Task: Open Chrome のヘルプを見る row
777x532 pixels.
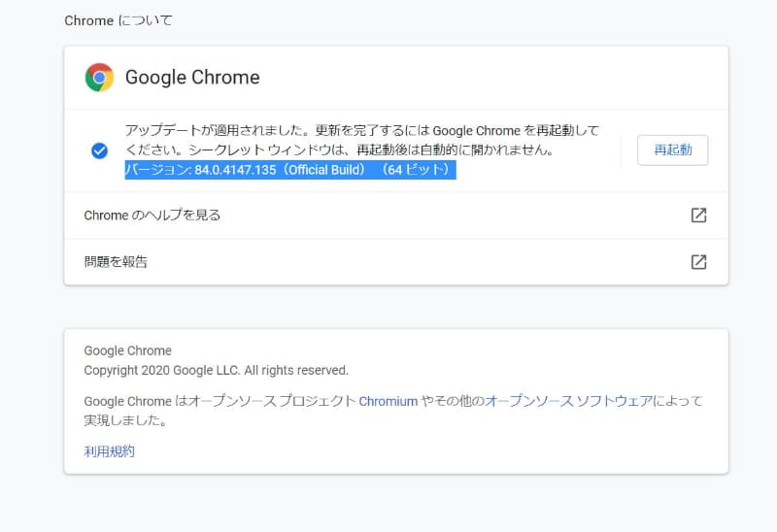Action: point(396,215)
